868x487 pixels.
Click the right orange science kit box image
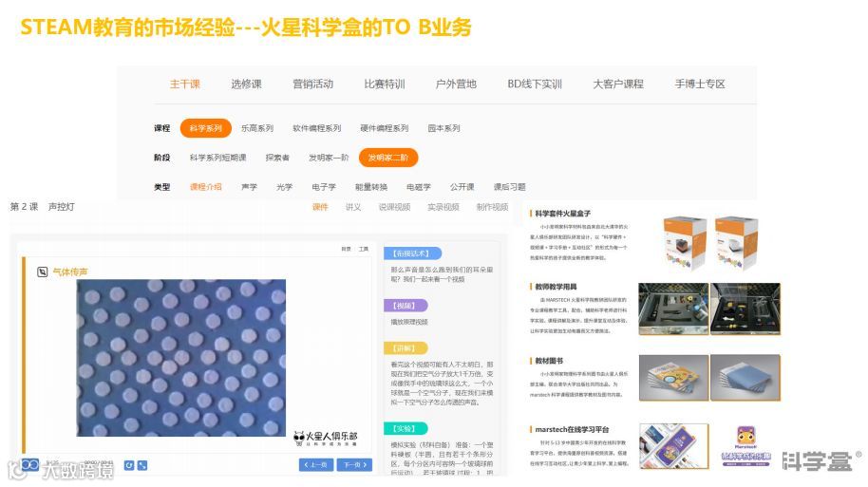tap(736, 243)
